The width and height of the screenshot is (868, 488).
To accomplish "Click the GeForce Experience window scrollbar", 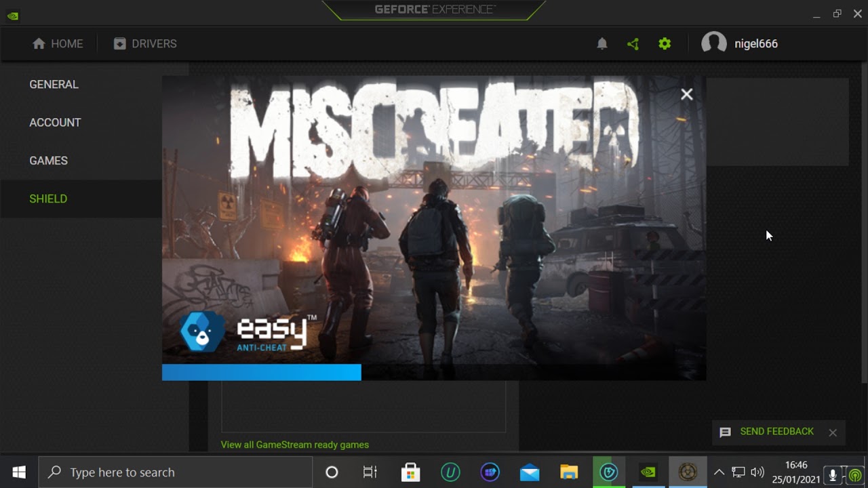I will [x=864, y=224].
